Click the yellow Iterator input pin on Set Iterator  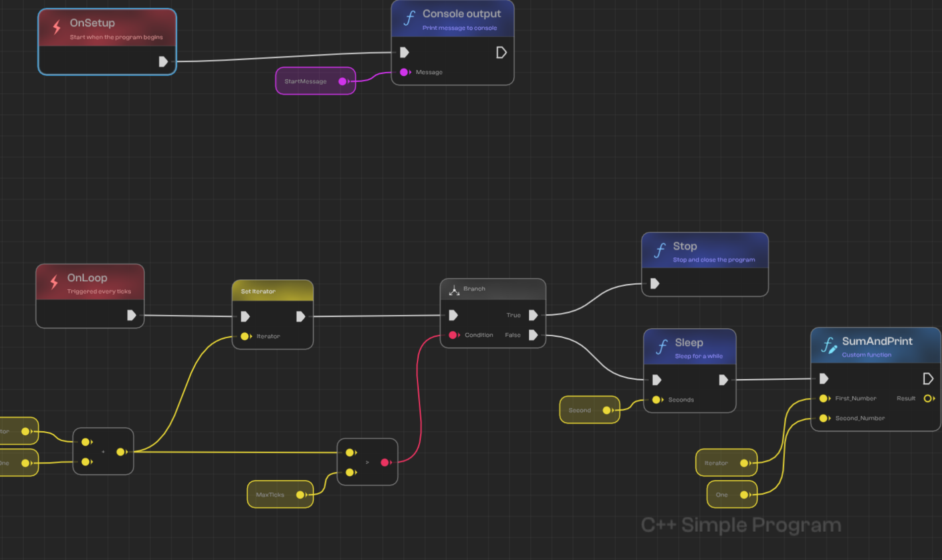[x=245, y=336]
